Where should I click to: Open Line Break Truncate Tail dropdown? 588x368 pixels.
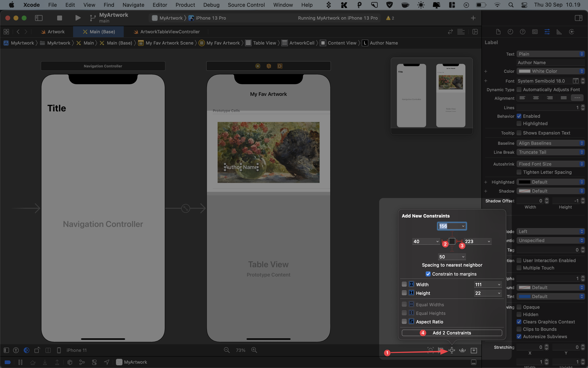pyautogui.click(x=551, y=152)
